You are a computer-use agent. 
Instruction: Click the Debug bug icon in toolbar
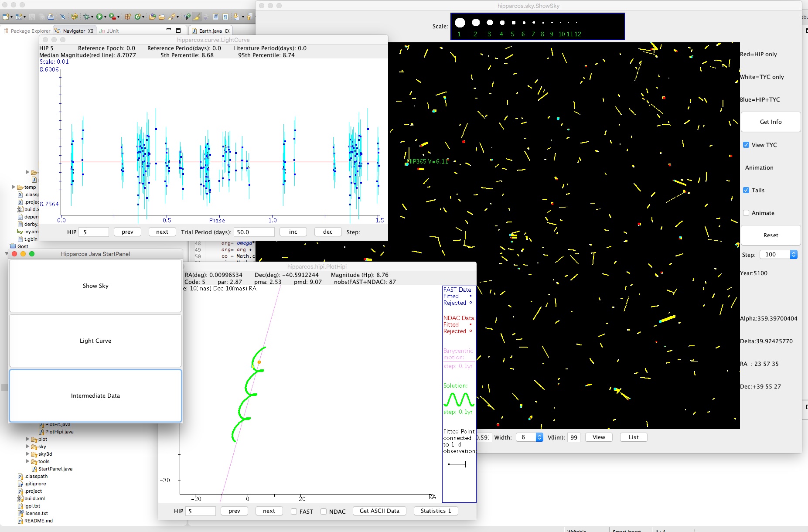click(86, 17)
